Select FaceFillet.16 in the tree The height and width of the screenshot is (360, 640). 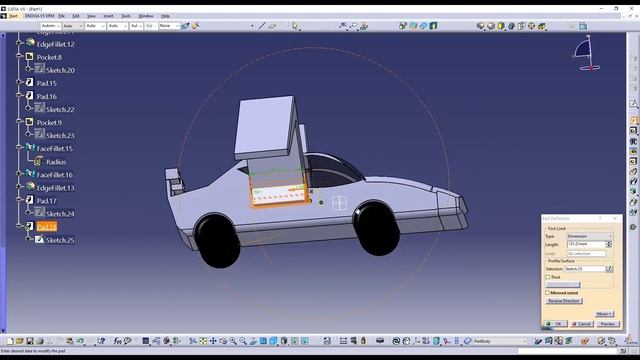(x=55, y=175)
